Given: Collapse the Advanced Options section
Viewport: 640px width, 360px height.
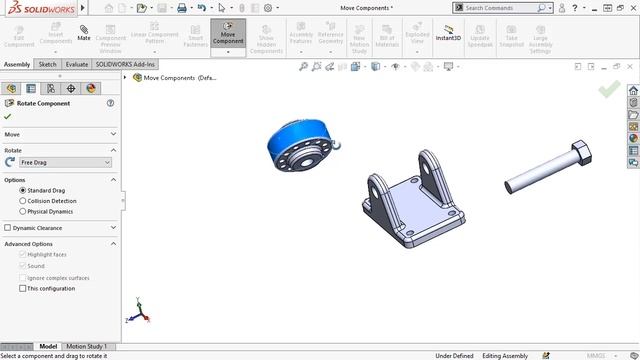Looking at the screenshot, I should tap(113, 244).
